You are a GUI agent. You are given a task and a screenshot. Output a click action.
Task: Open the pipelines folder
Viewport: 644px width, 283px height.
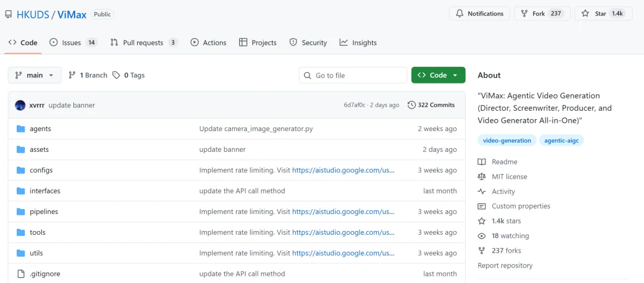[x=44, y=212]
